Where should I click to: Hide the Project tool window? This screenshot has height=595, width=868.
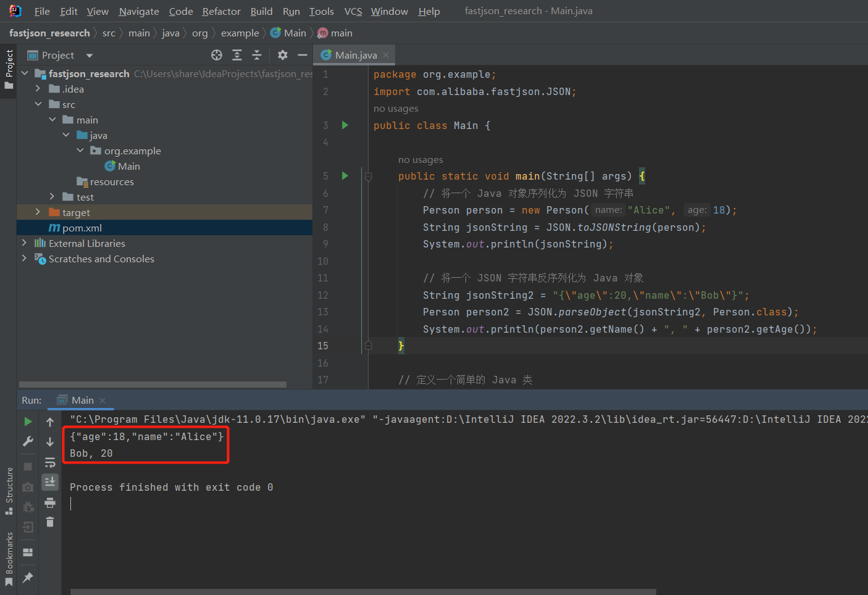pyautogui.click(x=303, y=55)
